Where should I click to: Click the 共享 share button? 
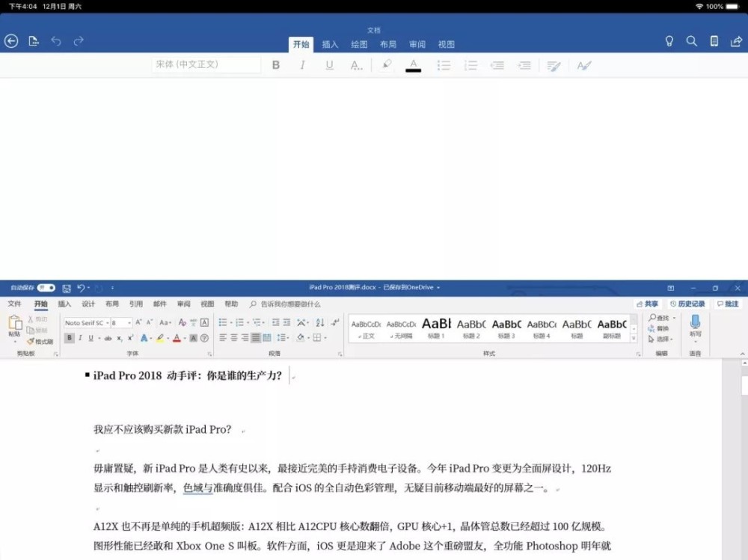647,304
